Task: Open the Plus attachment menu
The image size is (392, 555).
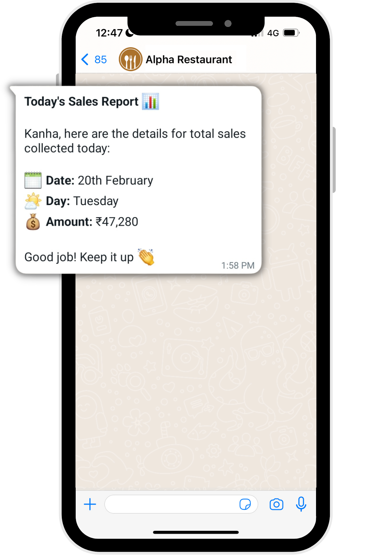Action: tap(90, 504)
